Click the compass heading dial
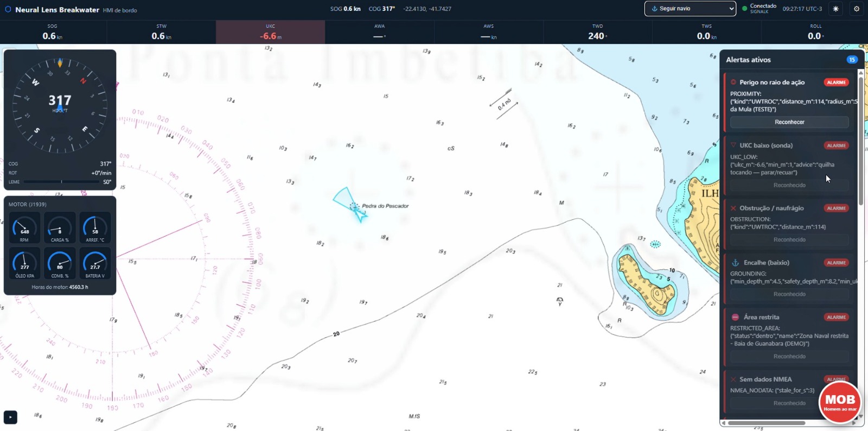Screen dimensions: 868x431 click(x=60, y=105)
